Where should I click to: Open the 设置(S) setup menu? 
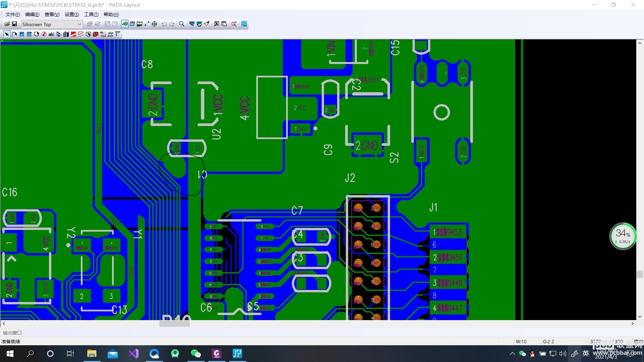[x=72, y=14]
